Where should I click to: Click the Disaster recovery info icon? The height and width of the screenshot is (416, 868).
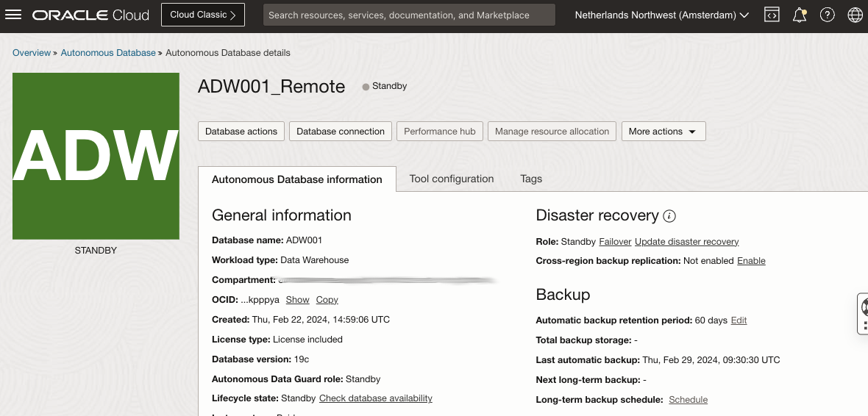[x=669, y=216]
